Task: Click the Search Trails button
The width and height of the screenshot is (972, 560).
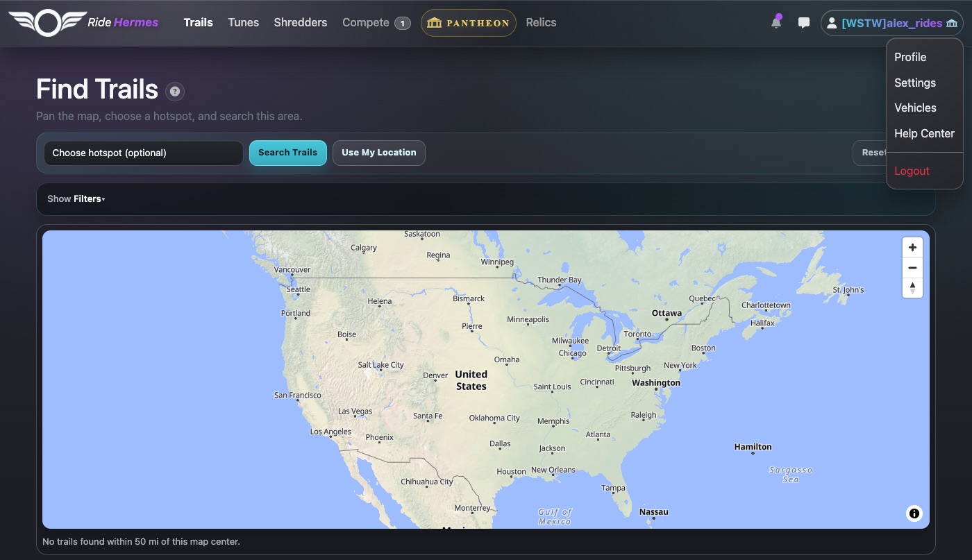Action: click(288, 153)
